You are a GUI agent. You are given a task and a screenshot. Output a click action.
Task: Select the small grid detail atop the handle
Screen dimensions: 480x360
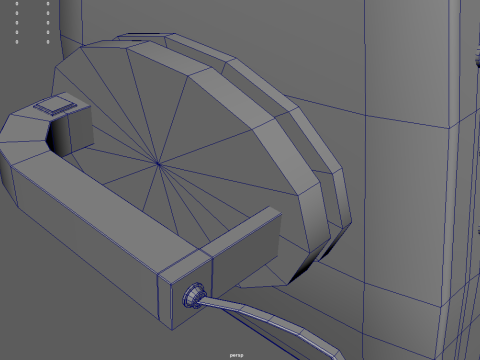coord(55,106)
